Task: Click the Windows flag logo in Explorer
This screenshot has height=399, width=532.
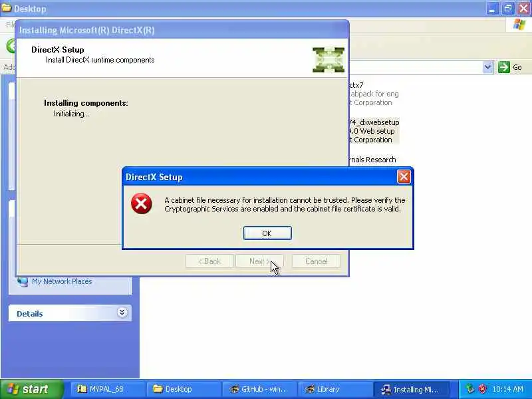Action: tap(519, 25)
